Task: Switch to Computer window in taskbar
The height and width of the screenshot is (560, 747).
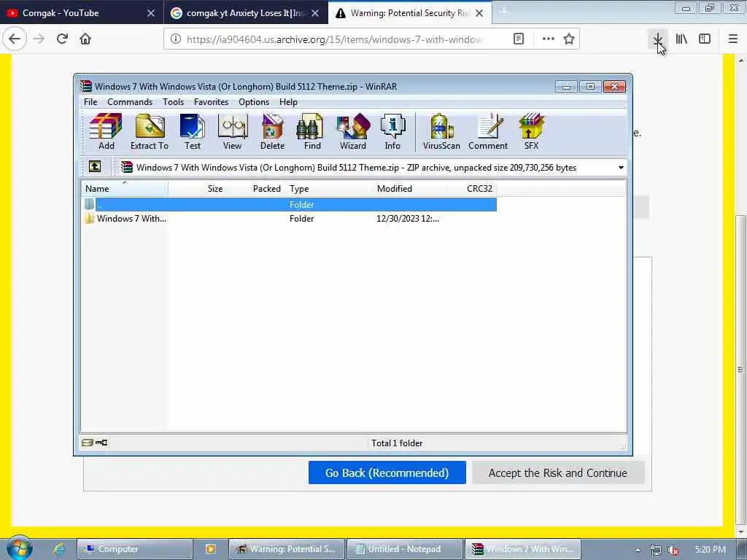Action: point(135,549)
